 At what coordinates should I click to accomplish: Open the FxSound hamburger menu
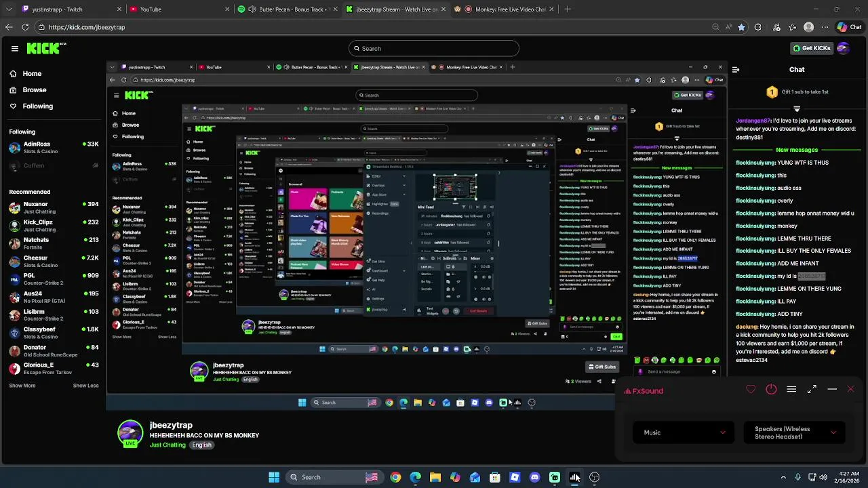click(791, 389)
